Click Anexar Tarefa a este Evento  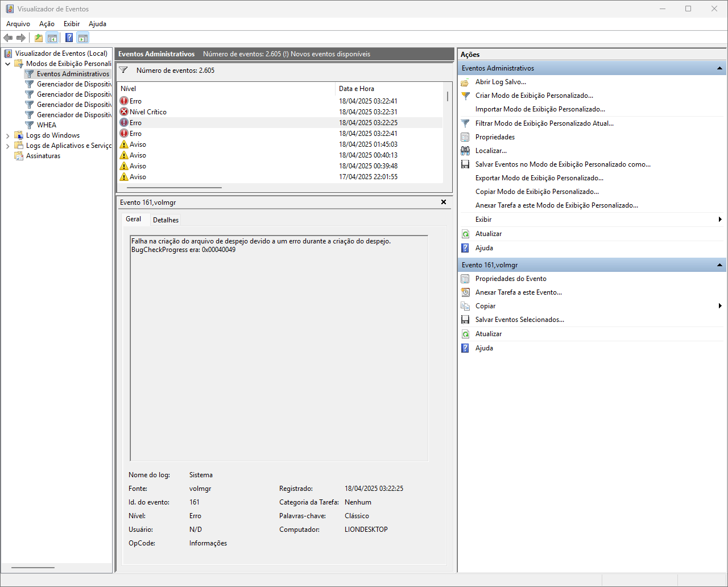point(519,292)
